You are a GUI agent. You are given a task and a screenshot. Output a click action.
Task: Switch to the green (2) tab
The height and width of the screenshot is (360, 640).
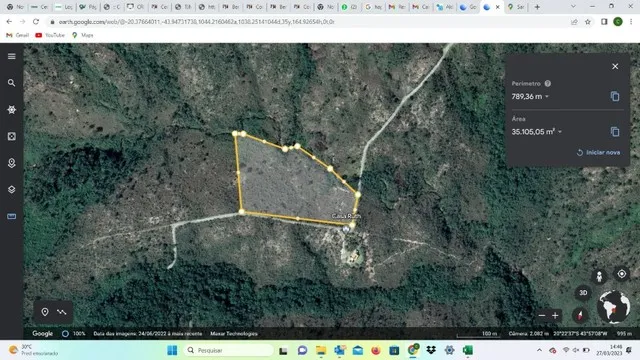point(350,7)
